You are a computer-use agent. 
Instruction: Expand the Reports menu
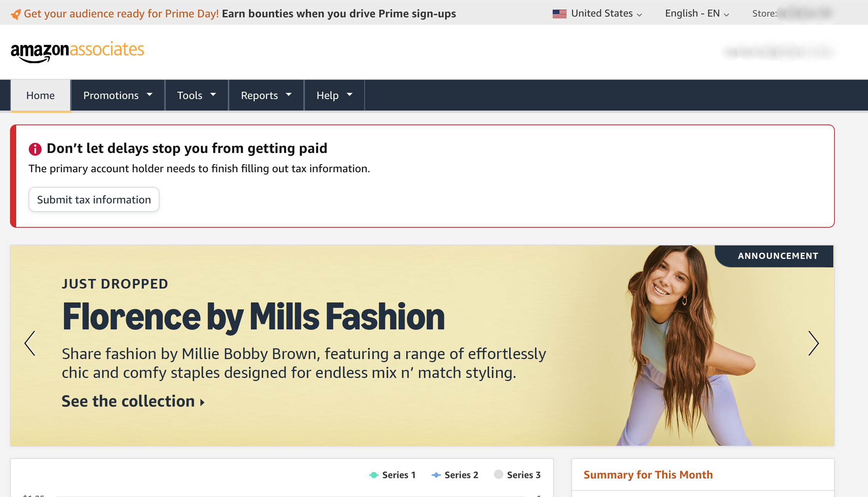[x=266, y=95]
